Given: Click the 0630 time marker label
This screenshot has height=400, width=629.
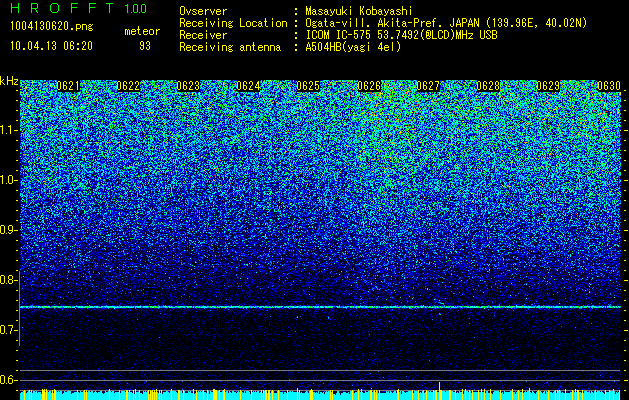Looking at the screenshot, I should (x=609, y=86).
